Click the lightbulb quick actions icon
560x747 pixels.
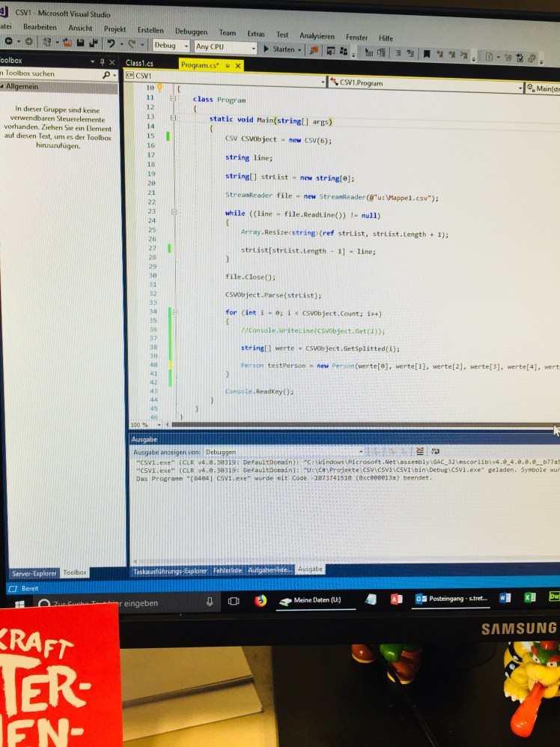(x=159, y=88)
